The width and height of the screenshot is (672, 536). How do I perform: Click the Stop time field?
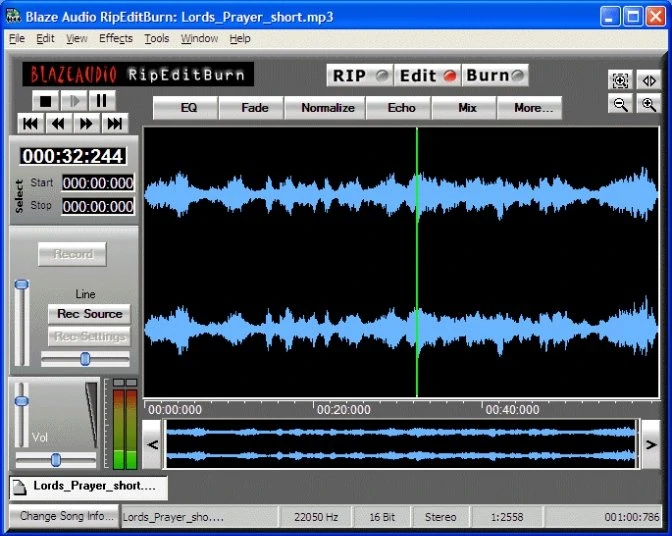click(98, 207)
